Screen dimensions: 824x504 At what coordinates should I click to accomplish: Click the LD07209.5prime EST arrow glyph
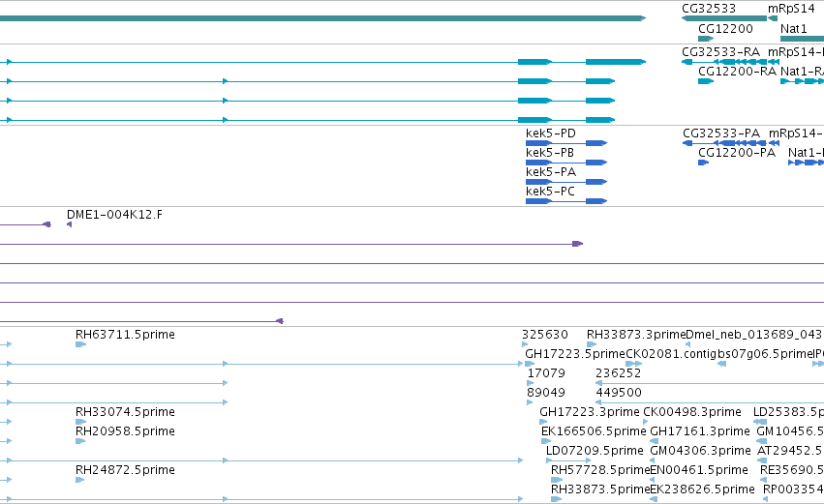click(x=568, y=460)
